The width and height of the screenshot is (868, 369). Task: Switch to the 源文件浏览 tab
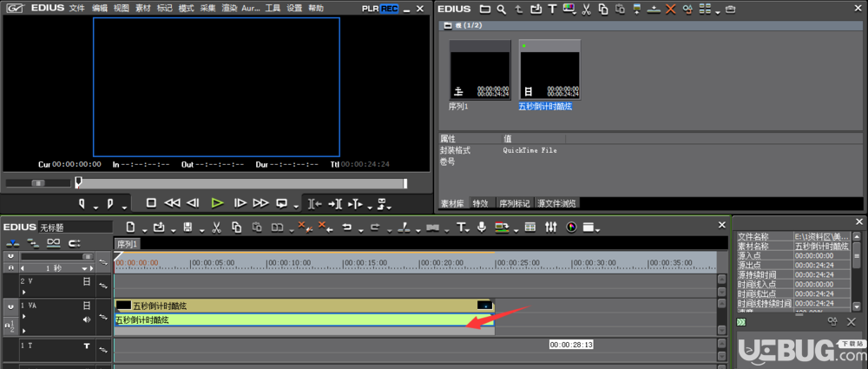557,203
